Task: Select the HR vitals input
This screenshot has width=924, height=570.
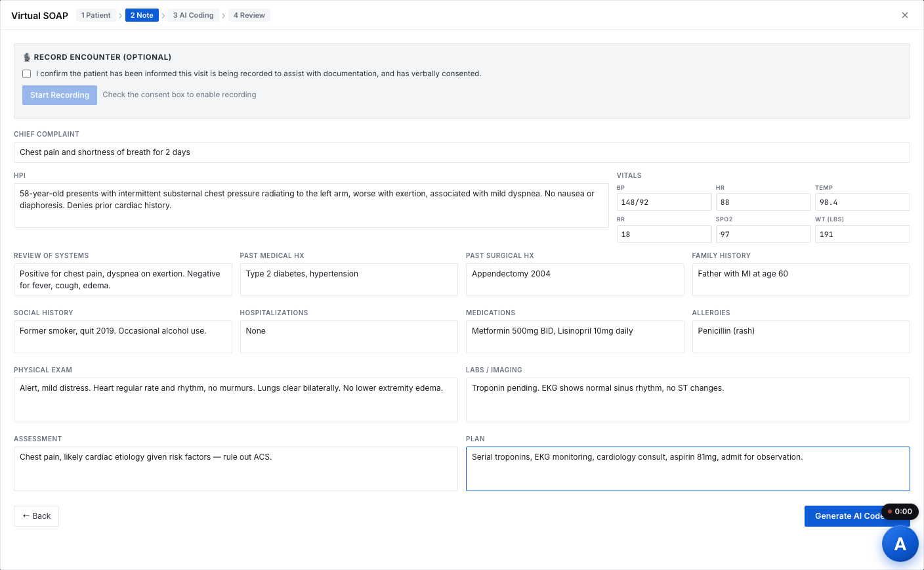Action: tap(763, 202)
